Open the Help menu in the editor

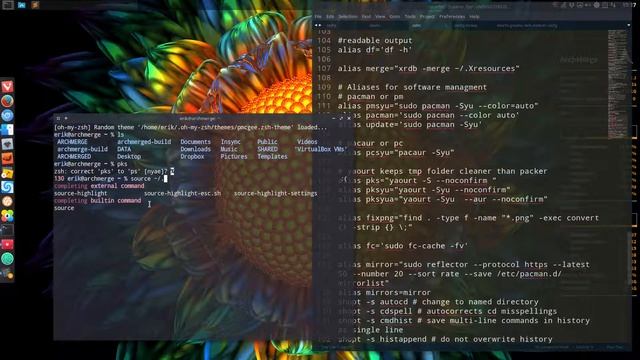click(x=474, y=17)
